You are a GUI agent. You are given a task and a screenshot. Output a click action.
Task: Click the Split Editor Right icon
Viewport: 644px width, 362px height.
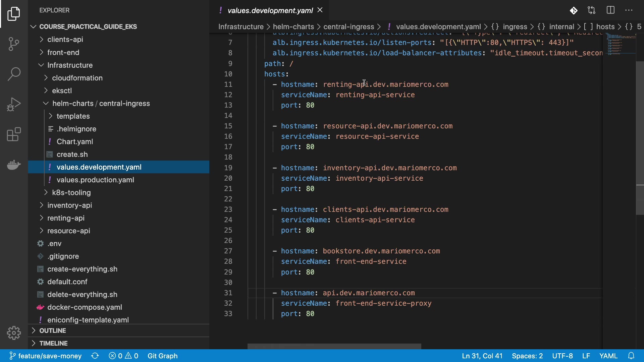610,10
